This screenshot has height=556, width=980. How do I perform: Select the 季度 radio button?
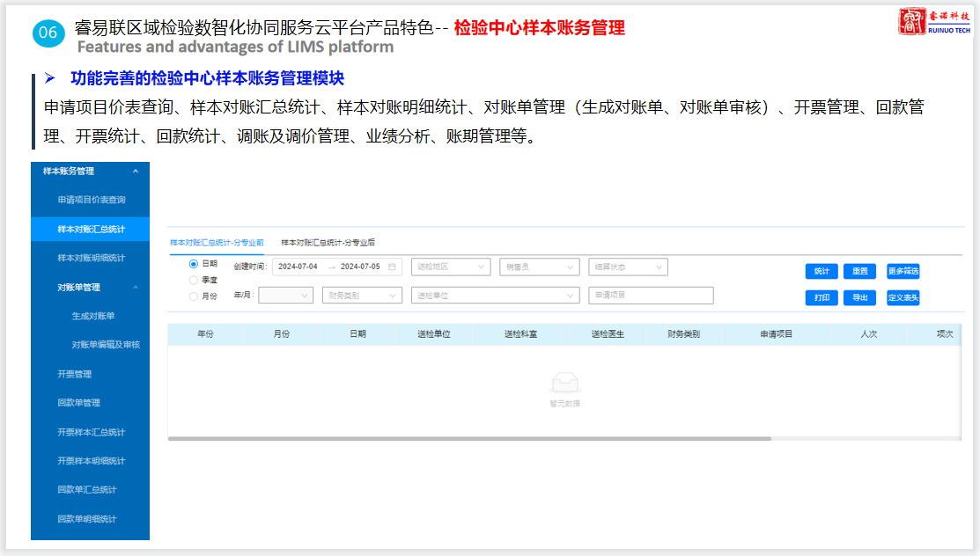click(194, 280)
